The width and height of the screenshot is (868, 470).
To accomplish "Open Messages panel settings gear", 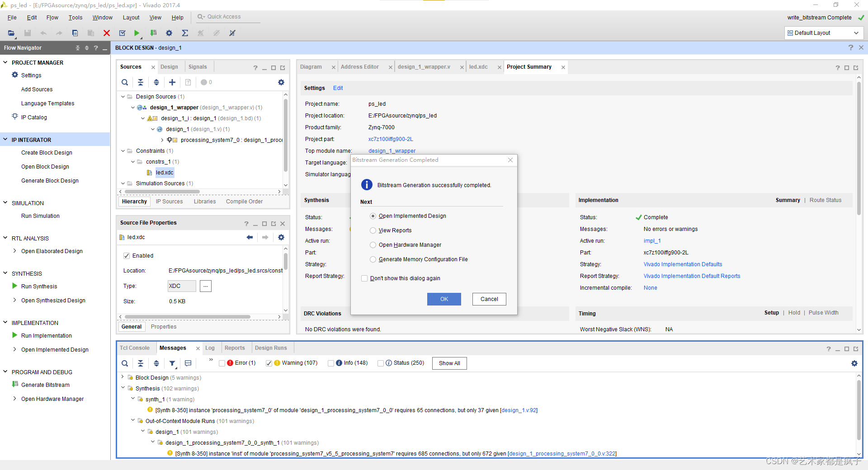I will [x=854, y=363].
